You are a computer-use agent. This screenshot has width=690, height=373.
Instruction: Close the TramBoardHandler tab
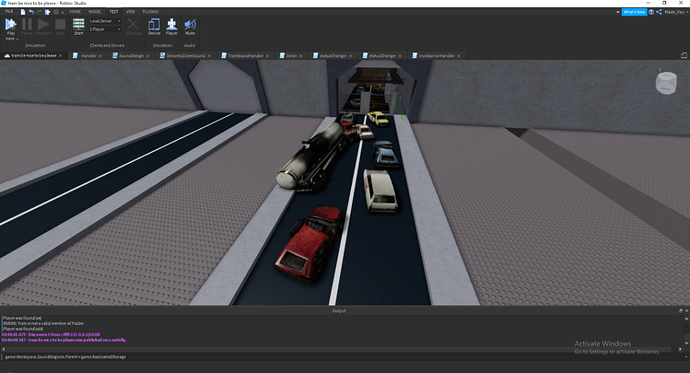(x=267, y=56)
